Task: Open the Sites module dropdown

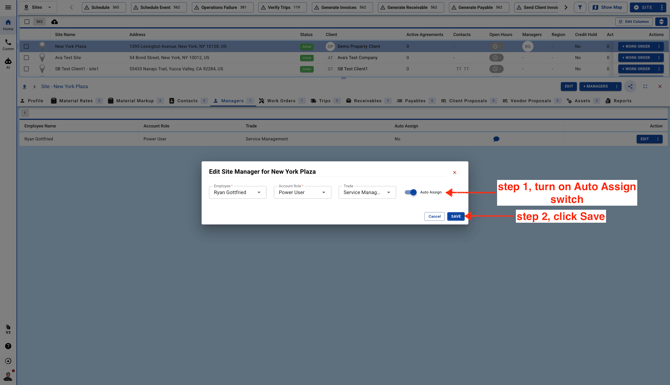Action: click(38, 7)
